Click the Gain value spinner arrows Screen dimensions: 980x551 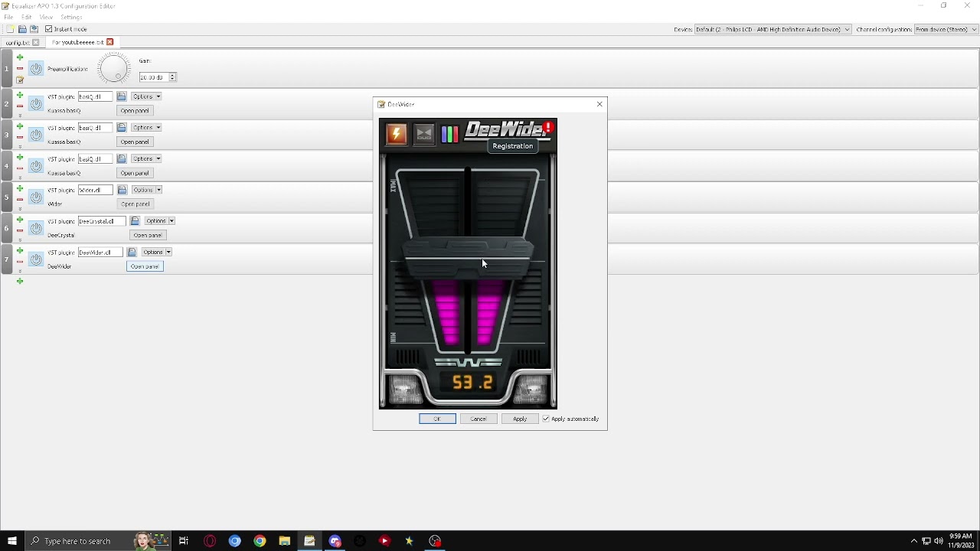[172, 77]
